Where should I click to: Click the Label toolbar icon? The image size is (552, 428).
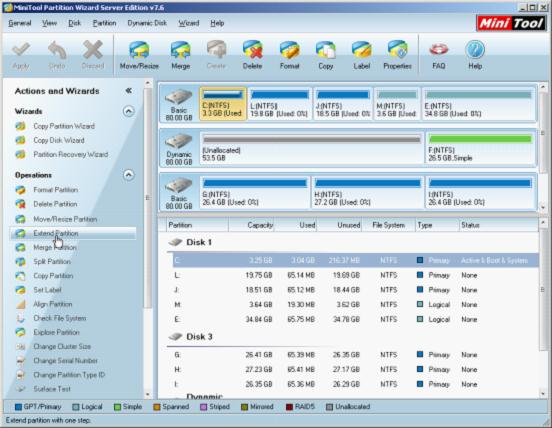click(x=362, y=50)
